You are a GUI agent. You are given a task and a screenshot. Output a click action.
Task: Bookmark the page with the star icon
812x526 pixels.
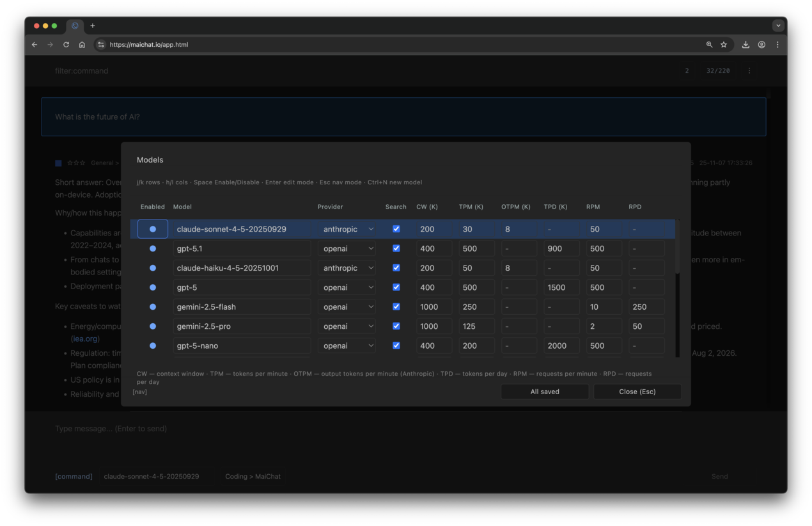click(723, 44)
